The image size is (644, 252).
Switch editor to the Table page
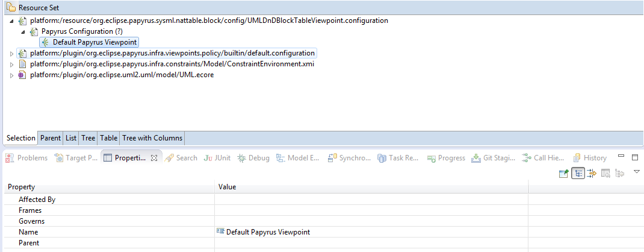pyautogui.click(x=108, y=137)
